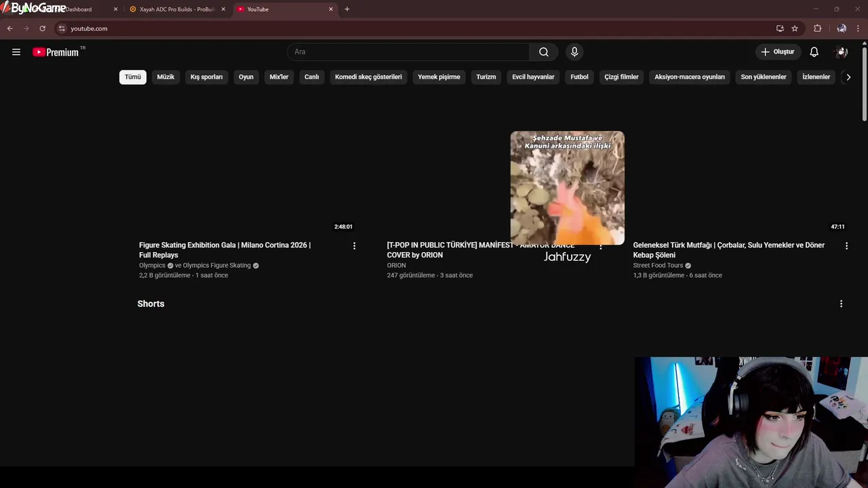Open Figure Skating Exhibition Gala video title
This screenshot has height=488, width=868.
click(225, 250)
